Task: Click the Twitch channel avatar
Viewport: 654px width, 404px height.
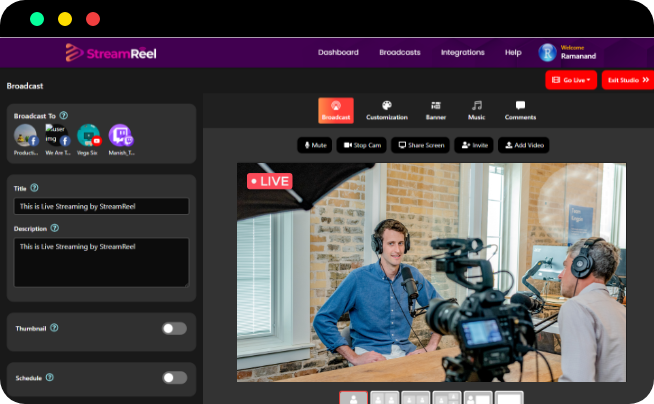Action: tap(120, 136)
